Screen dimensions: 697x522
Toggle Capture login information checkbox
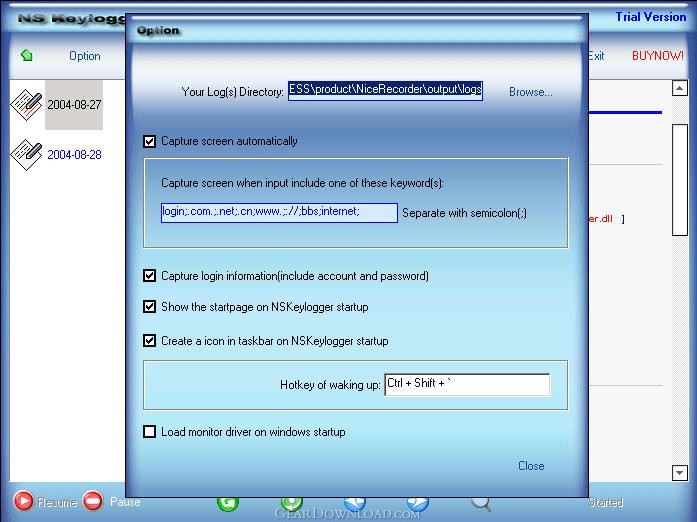pyautogui.click(x=149, y=276)
